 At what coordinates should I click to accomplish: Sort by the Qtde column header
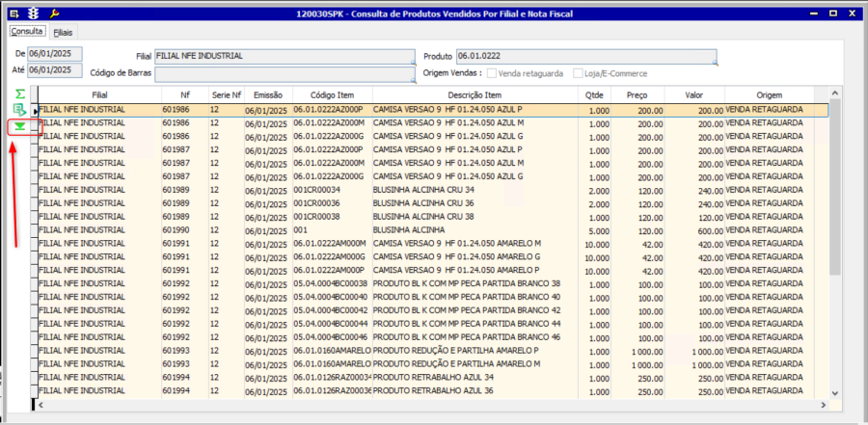click(594, 95)
